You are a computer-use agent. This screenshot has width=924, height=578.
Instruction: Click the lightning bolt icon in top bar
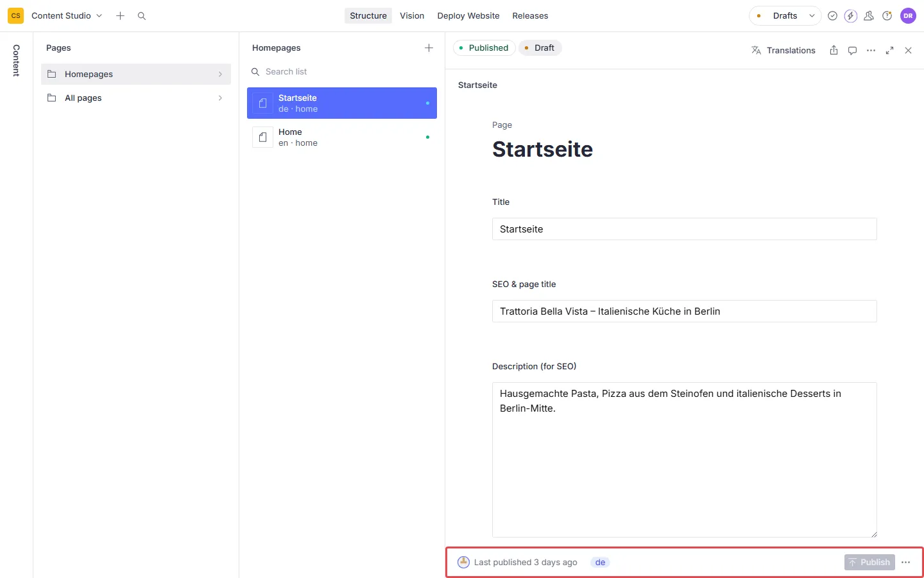pyautogui.click(x=851, y=15)
